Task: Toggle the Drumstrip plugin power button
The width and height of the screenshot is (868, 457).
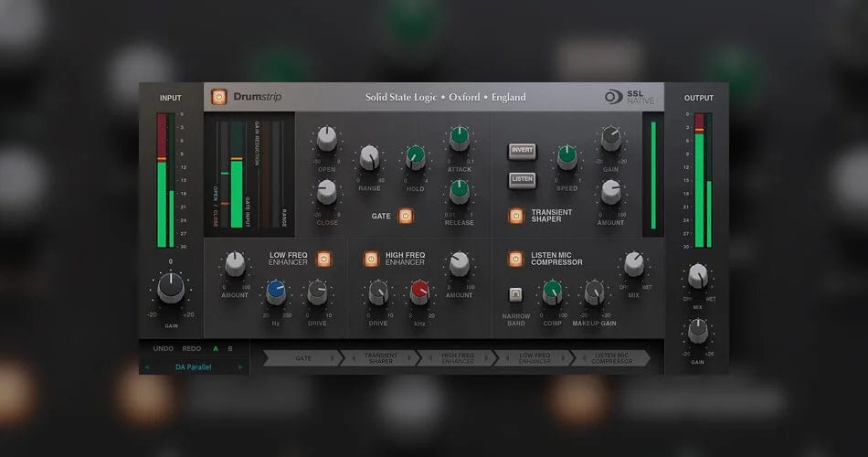Action: 218,97
